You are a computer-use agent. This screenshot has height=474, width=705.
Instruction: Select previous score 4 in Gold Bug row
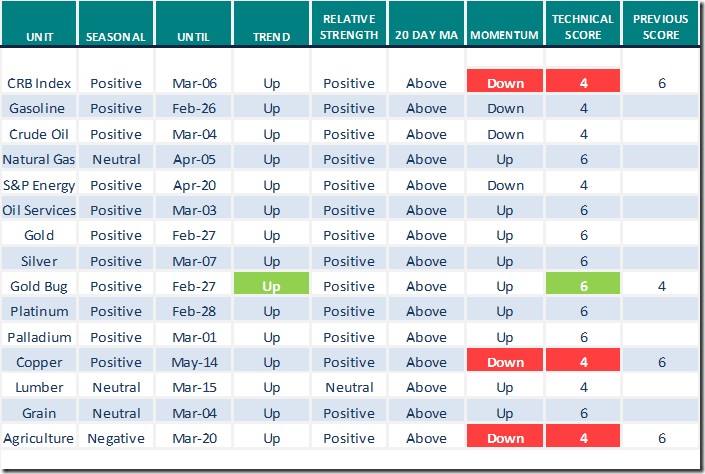click(661, 286)
